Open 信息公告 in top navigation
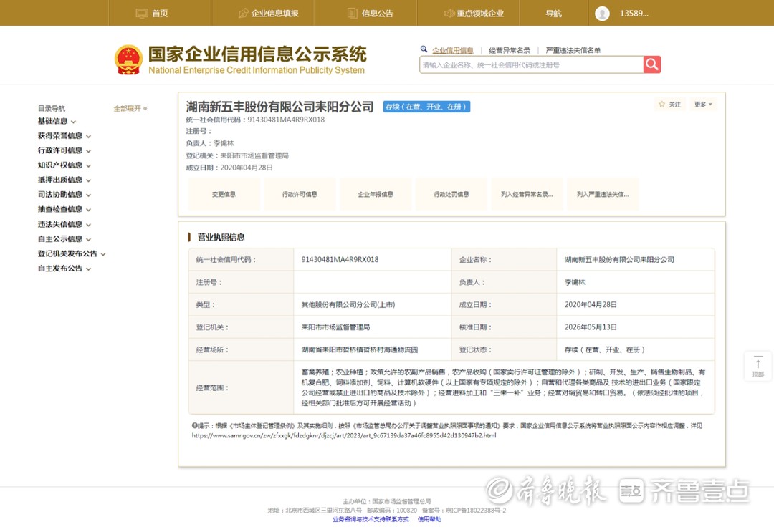Screen dimensions: 774x532 pos(377,14)
